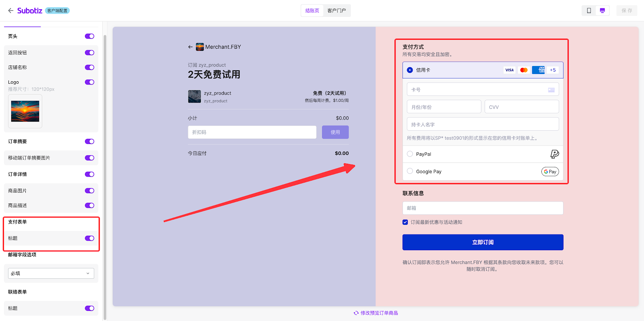Open the 必填 email field dropdown

pyautogui.click(x=51, y=274)
